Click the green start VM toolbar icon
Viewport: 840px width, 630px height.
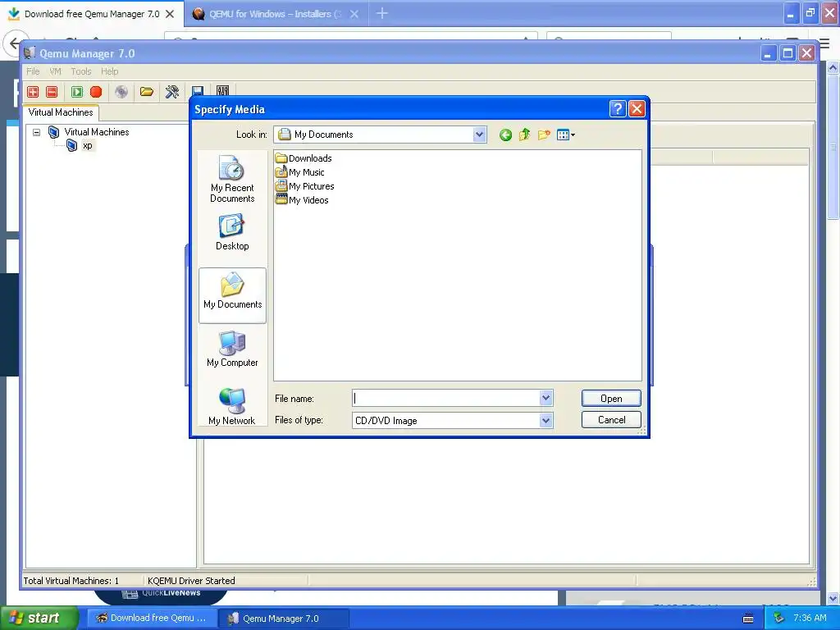77,92
